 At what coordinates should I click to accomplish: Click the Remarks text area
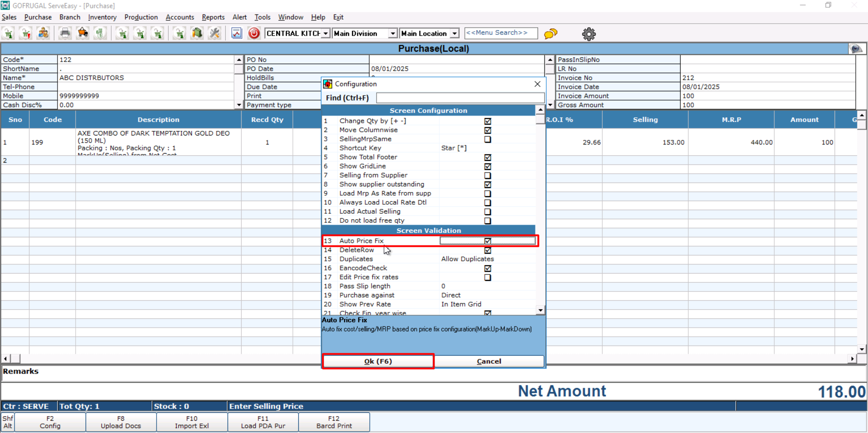click(434, 374)
